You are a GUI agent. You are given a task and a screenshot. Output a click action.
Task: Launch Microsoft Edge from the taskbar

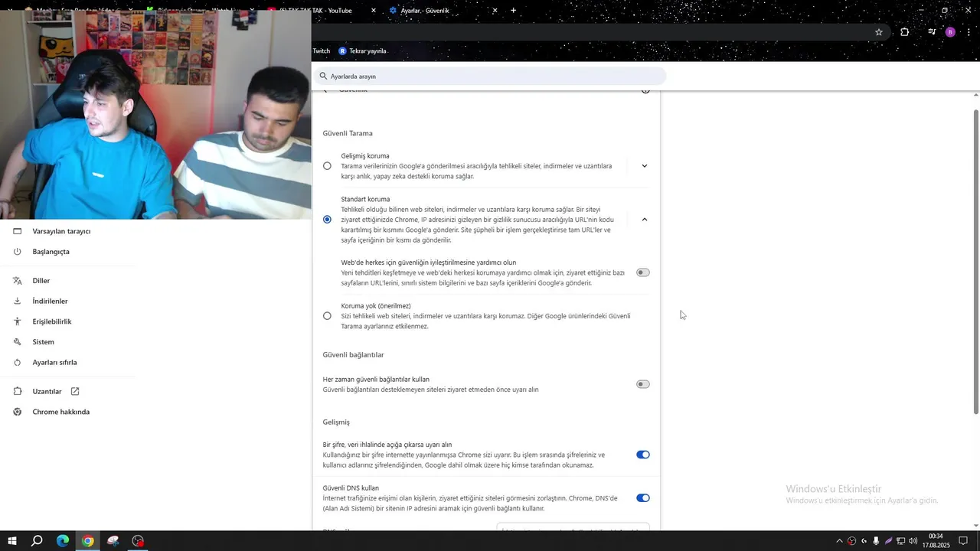pyautogui.click(x=63, y=541)
